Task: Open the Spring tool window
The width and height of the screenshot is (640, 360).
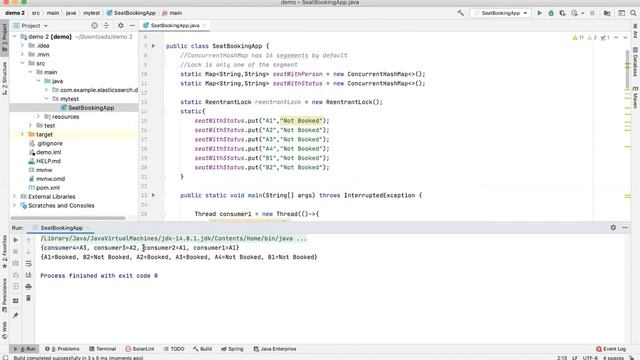Action: 232,349
